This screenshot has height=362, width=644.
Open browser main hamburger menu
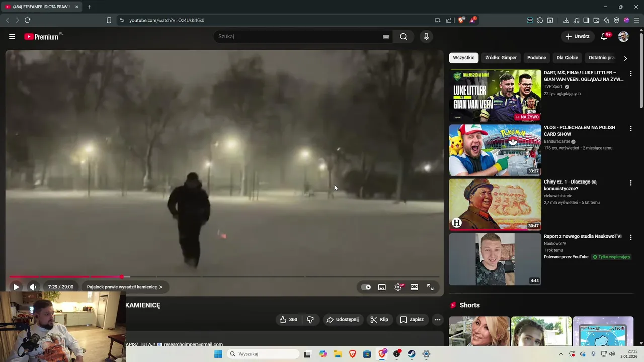pos(636,20)
